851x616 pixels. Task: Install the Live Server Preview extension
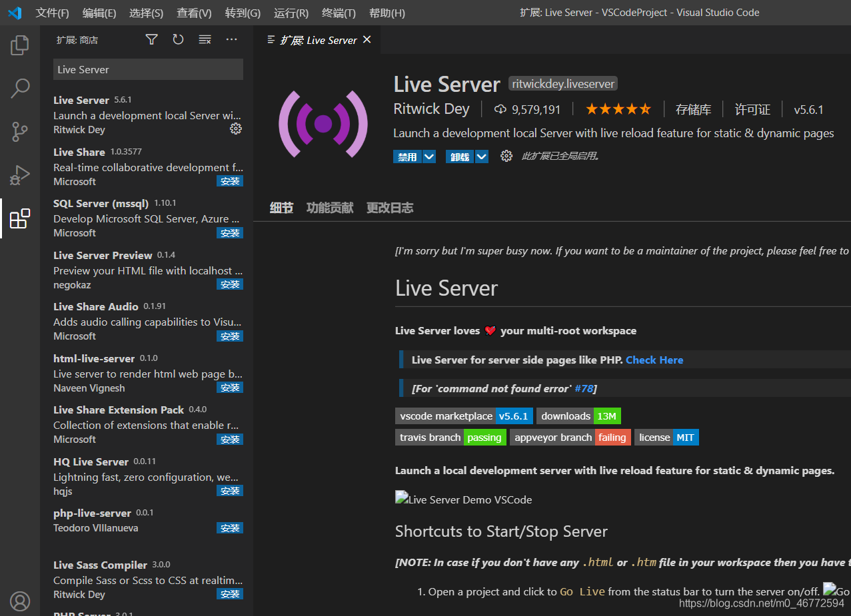tap(230, 284)
